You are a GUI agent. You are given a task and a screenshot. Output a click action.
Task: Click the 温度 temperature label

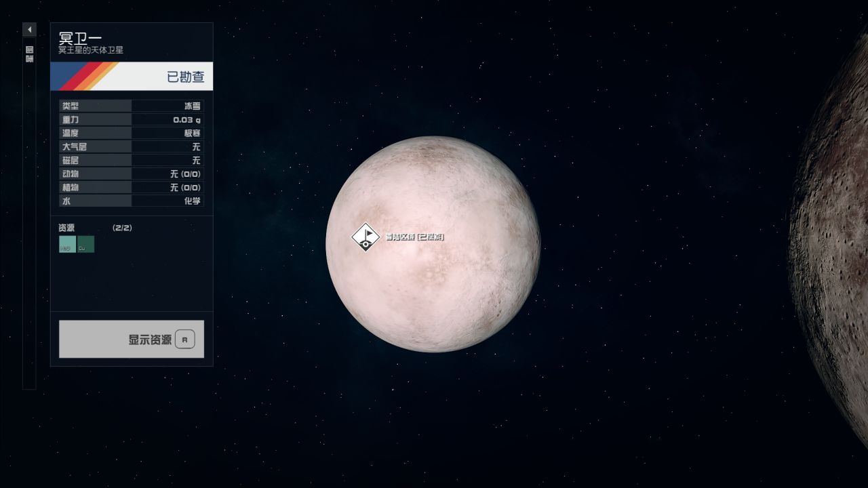tap(71, 133)
